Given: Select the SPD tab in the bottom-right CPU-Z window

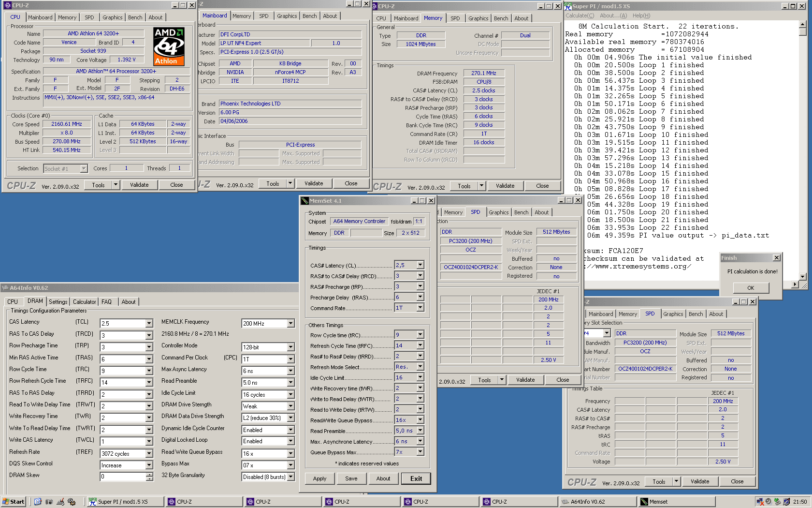Looking at the screenshot, I should click(650, 314).
